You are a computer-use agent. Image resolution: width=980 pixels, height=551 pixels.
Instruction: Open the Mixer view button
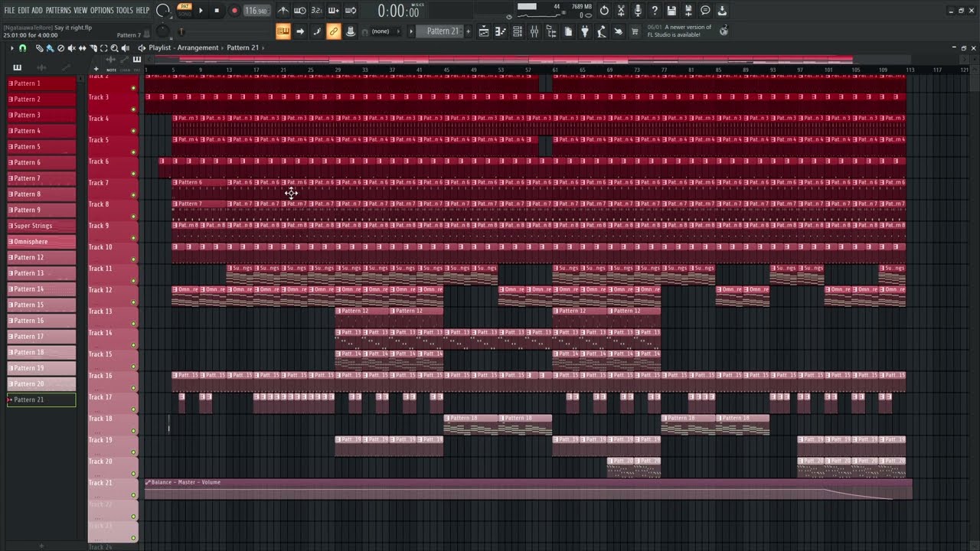[534, 31]
